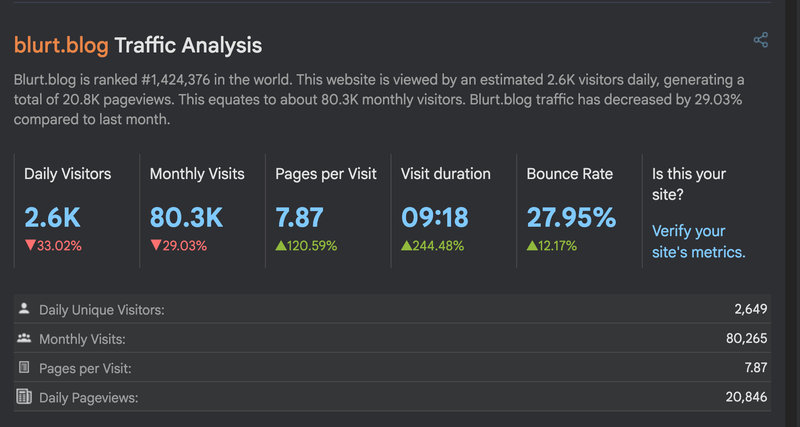The height and width of the screenshot is (427, 800).
Task: Click the 80.3K monthly visits value
Action: [186, 217]
